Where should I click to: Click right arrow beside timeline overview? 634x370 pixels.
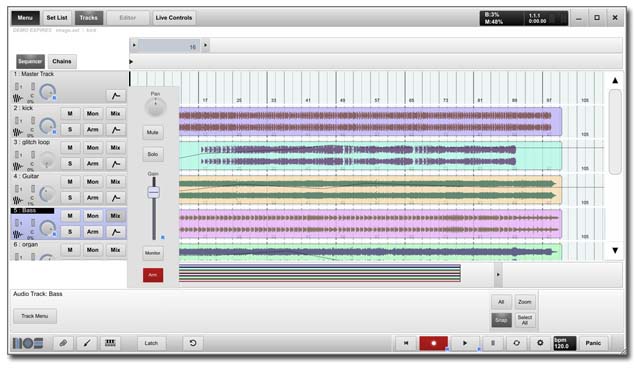pyautogui.click(x=498, y=275)
